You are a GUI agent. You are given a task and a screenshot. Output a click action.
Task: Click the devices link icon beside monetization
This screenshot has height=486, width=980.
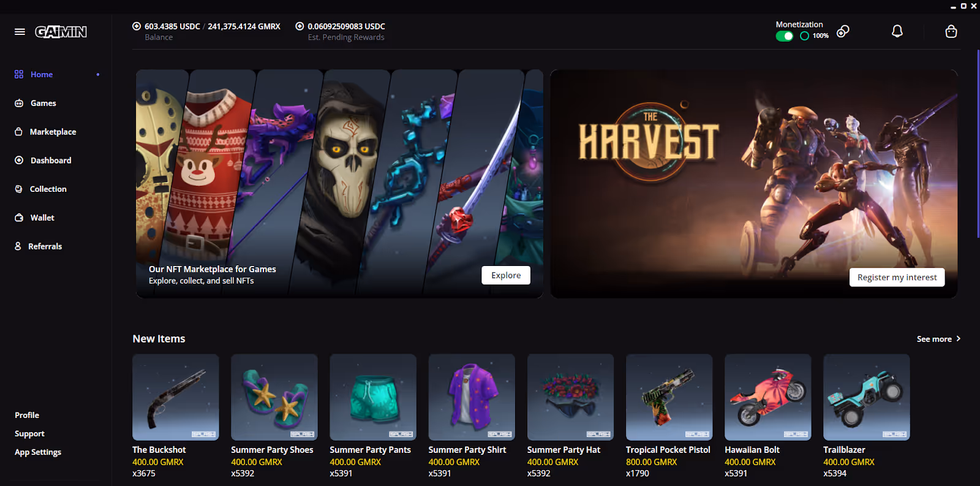[x=843, y=31]
